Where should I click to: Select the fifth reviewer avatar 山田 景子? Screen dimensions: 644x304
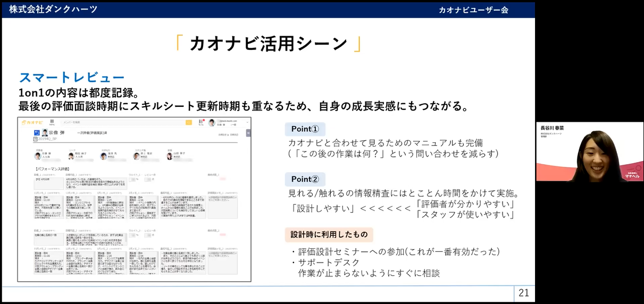(x=170, y=156)
